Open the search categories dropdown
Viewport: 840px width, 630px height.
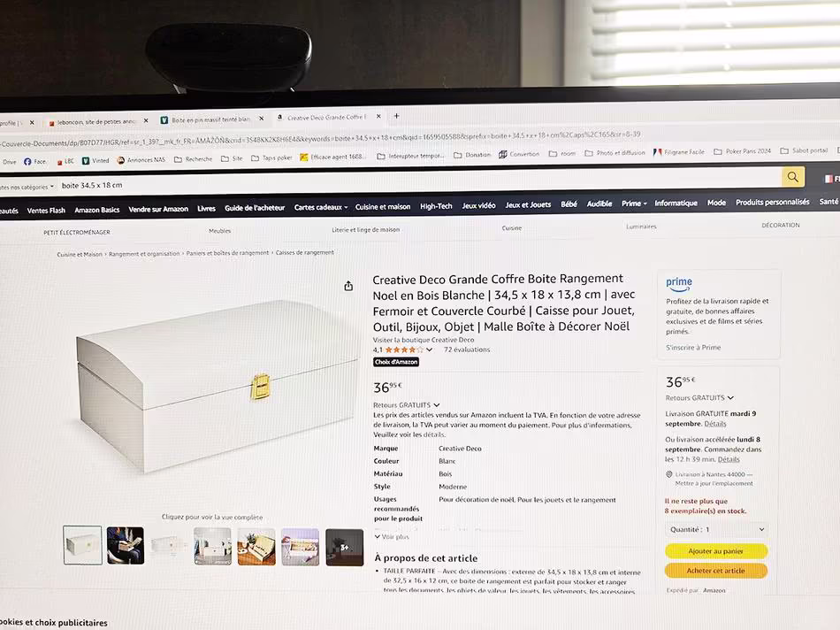point(27,187)
